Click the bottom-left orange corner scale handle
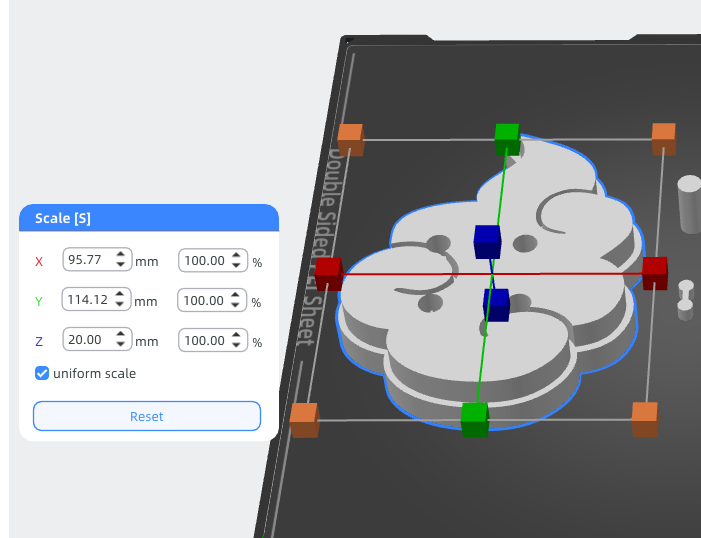This screenshot has width=701, height=538. tap(304, 420)
